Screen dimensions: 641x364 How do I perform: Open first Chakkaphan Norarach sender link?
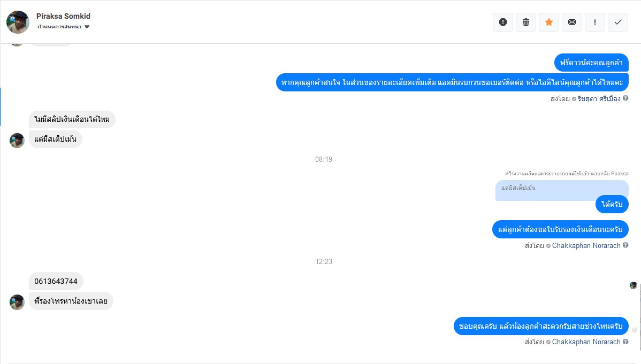tap(586, 245)
